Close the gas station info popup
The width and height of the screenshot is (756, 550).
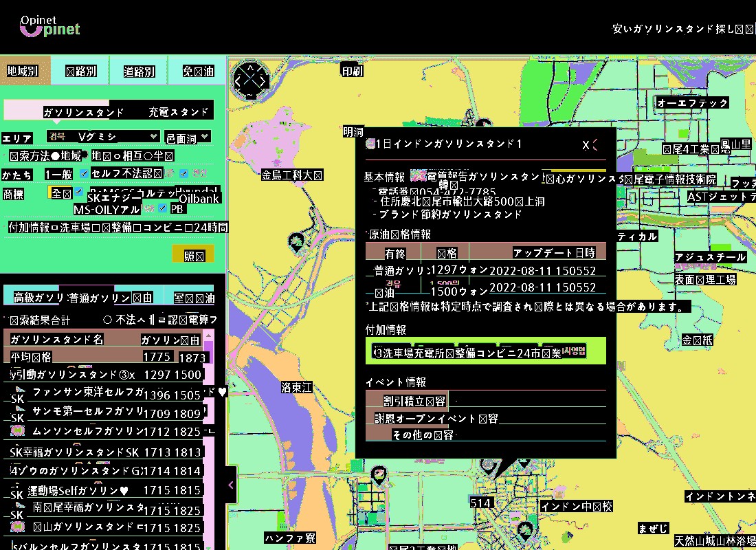[x=586, y=145]
